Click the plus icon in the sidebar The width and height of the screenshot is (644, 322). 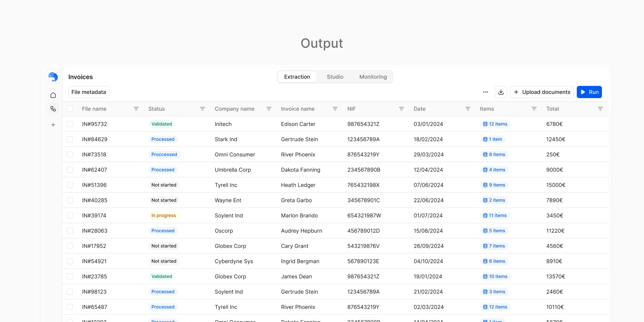[x=53, y=125]
